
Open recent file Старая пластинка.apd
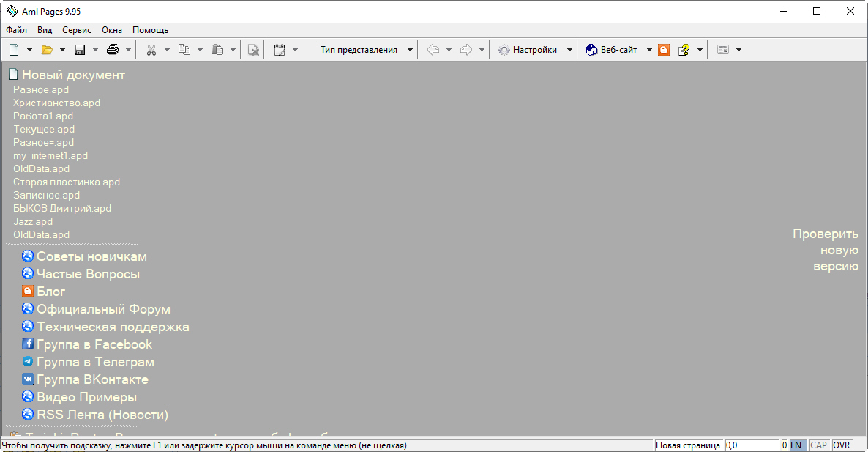(67, 182)
